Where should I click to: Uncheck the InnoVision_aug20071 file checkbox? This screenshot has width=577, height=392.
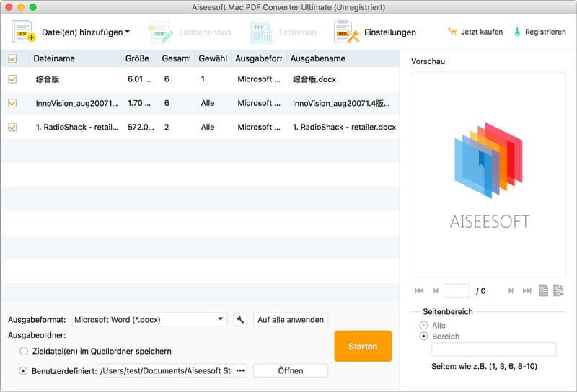(12, 103)
